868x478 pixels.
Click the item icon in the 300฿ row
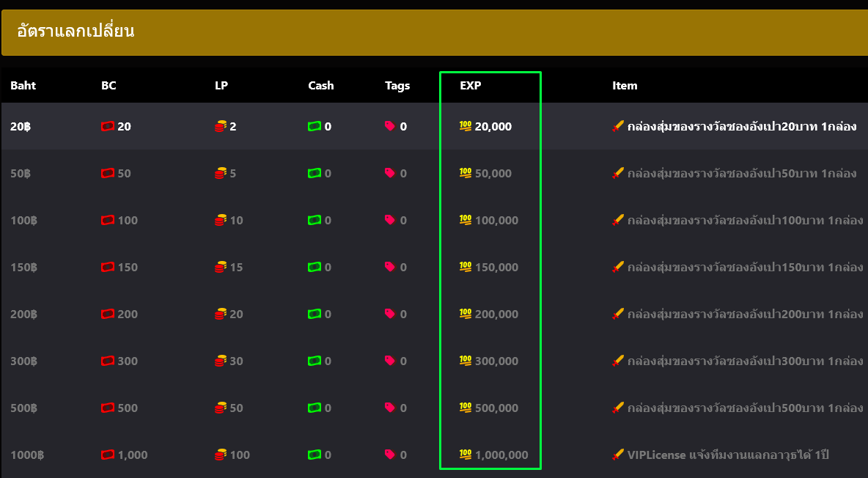click(x=618, y=361)
